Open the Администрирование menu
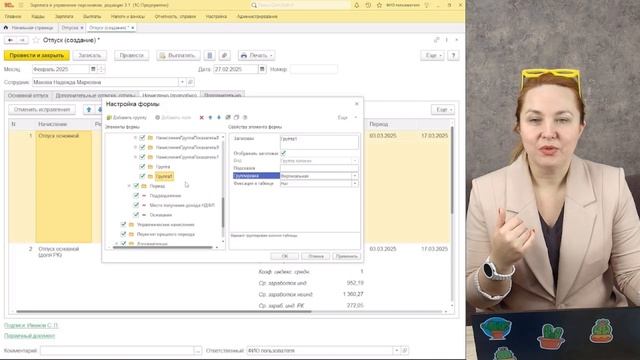This screenshot has width=640, height=360. 257,17
